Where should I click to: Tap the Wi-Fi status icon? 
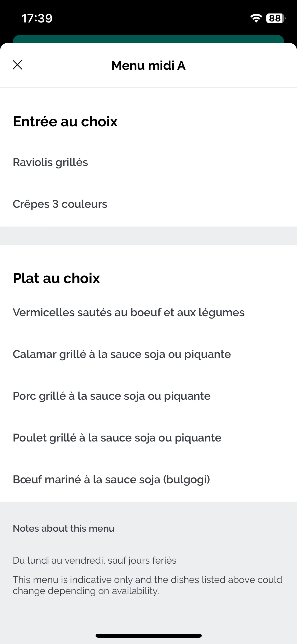[x=256, y=18]
